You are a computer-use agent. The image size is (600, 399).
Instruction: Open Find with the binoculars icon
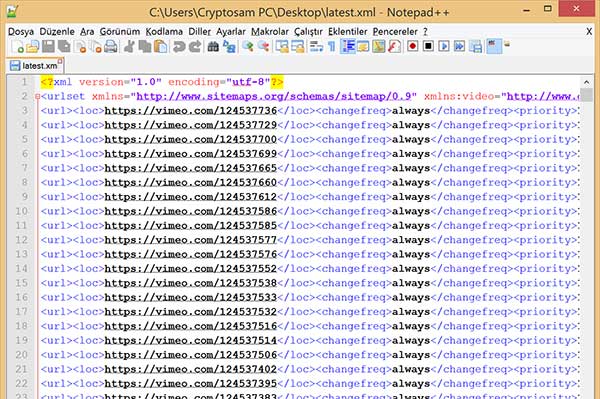(213, 46)
